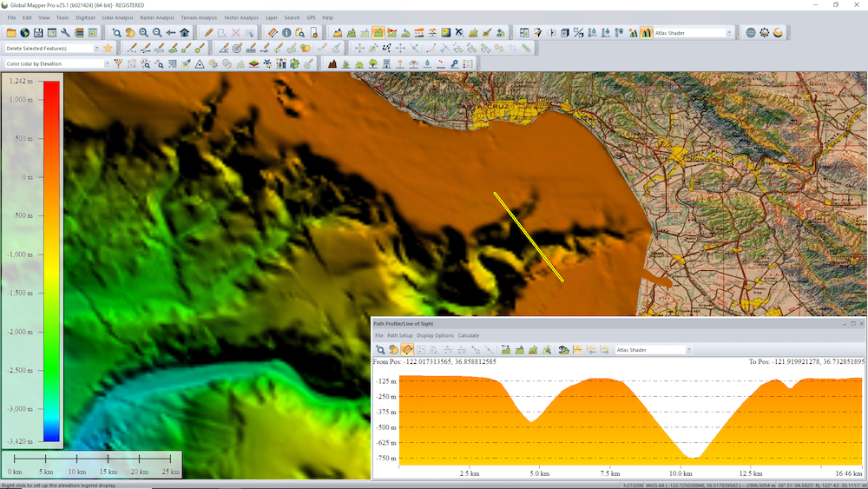868x489 pixels.
Task: Open the gear settings icon near Atlas Shader
Action: pyautogui.click(x=765, y=33)
